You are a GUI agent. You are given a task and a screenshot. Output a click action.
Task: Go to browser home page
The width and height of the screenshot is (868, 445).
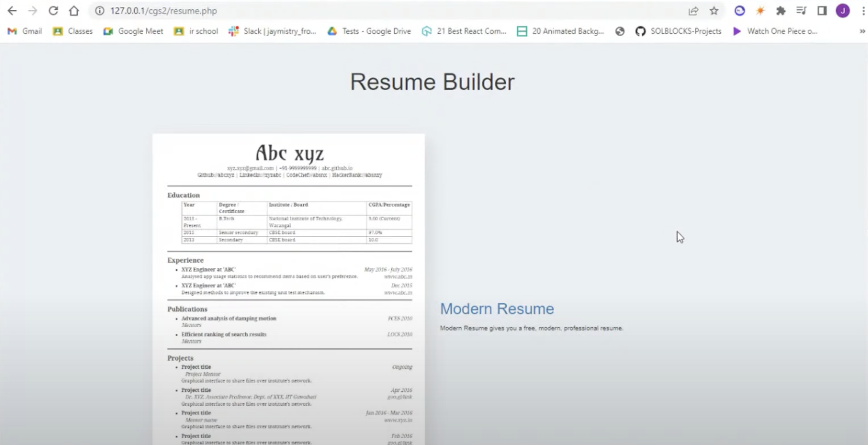click(x=74, y=11)
